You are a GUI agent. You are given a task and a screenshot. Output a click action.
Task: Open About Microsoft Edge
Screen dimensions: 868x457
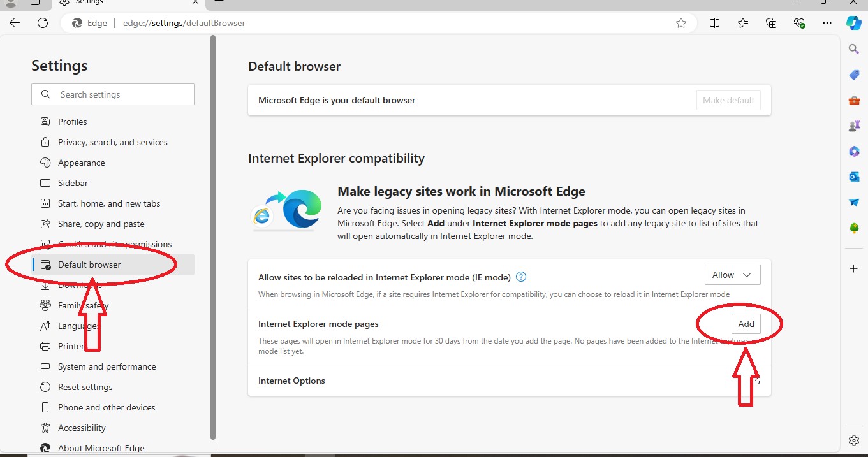113,448
